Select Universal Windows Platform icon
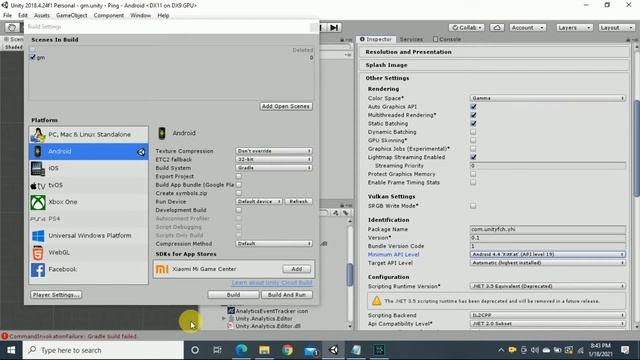 click(x=38, y=236)
